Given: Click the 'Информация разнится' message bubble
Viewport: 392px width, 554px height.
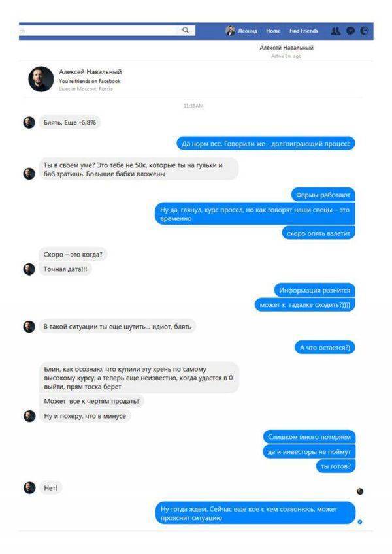Looking at the screenshot, I should [314, 291].
